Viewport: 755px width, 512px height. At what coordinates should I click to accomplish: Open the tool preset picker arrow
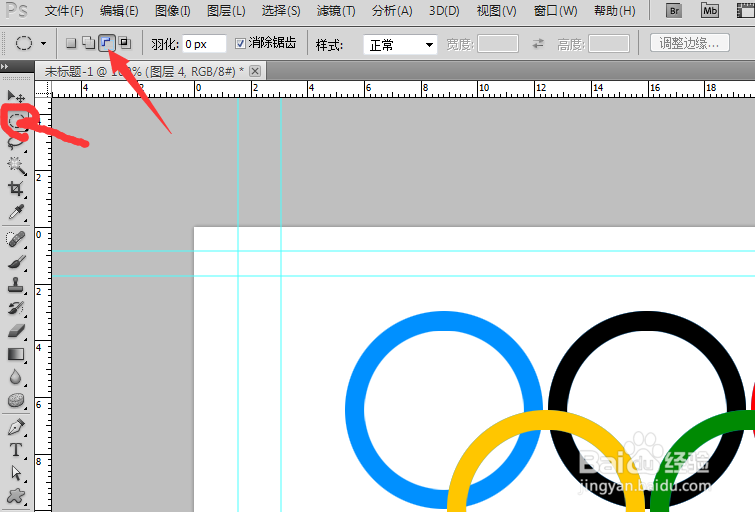pos(43,43)
